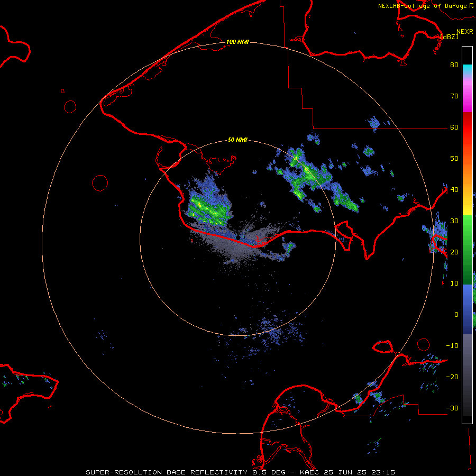Click the -20 dBZ scale label
The image size is (476, 476).
pyautogui.click(x=452, y=377)
